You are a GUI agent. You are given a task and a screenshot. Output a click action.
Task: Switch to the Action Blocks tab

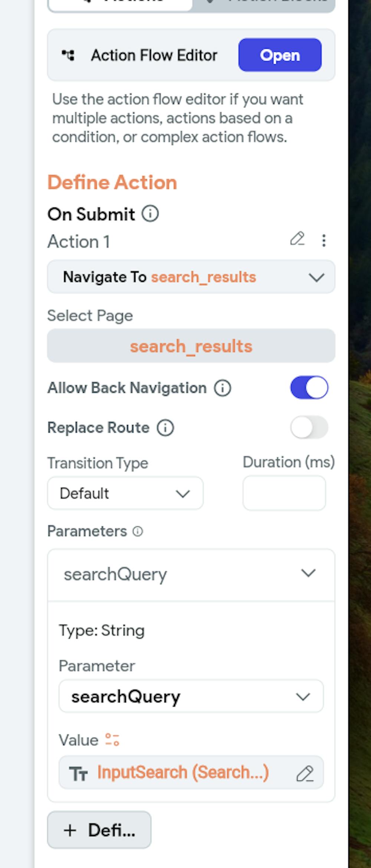tap(263, 4)
